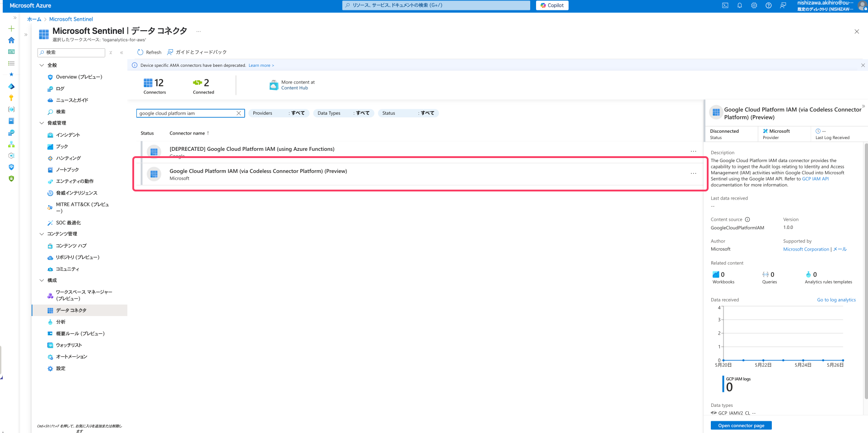Open more options for DEPRECATED connector row
The height and width of the screenshot is (433, 868).
(x=693, y=151)
